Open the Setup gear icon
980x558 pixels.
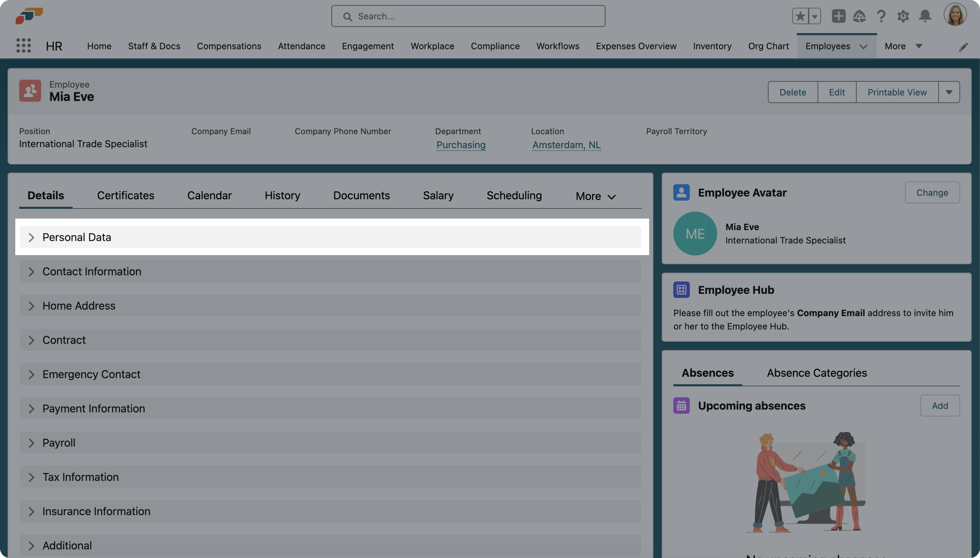903,16
